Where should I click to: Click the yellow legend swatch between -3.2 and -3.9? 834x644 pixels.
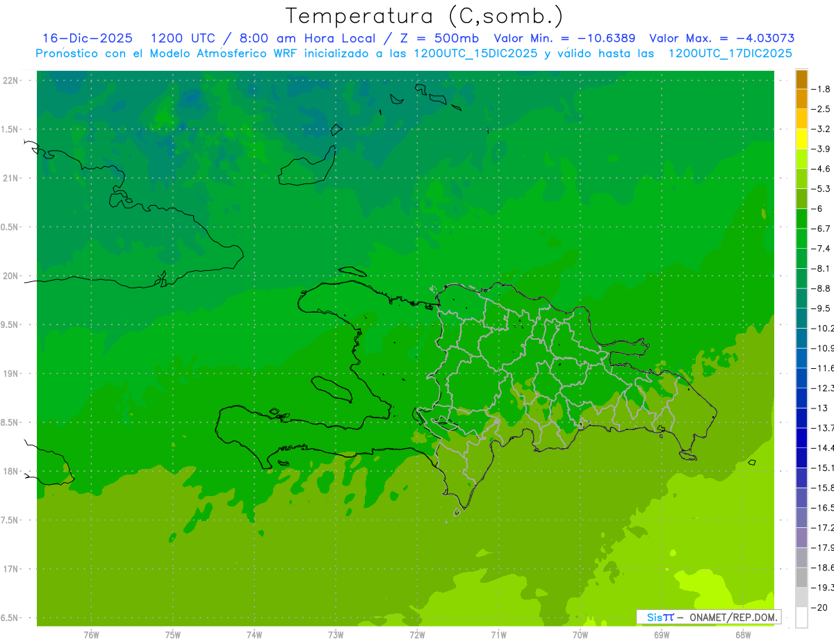pyautogui.click(x=801, y=139)
